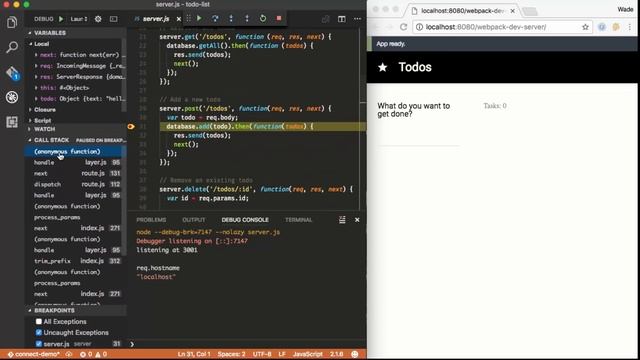Select next route.js 131 stack frame
640x360 pixels.
pyautogui.click(x=77, y=173)
